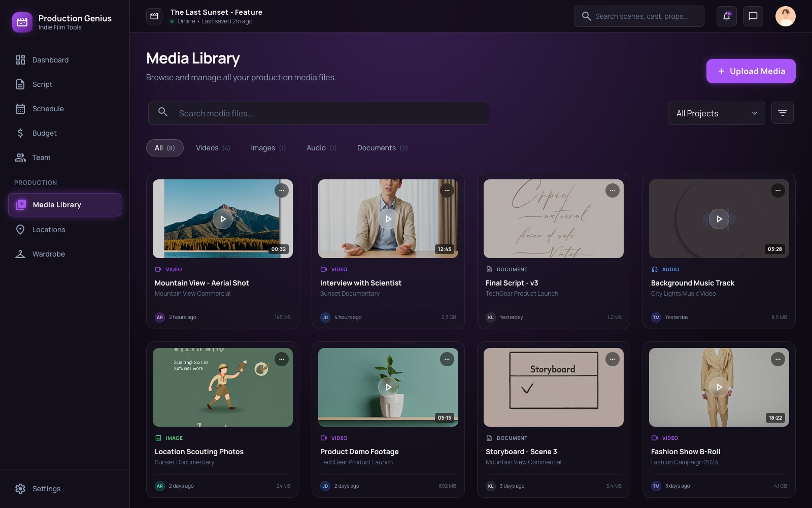Viewport: 812px width, 508px height.
Task: Click the 'Background Music Track' title
Action: (x=693, y=283)
